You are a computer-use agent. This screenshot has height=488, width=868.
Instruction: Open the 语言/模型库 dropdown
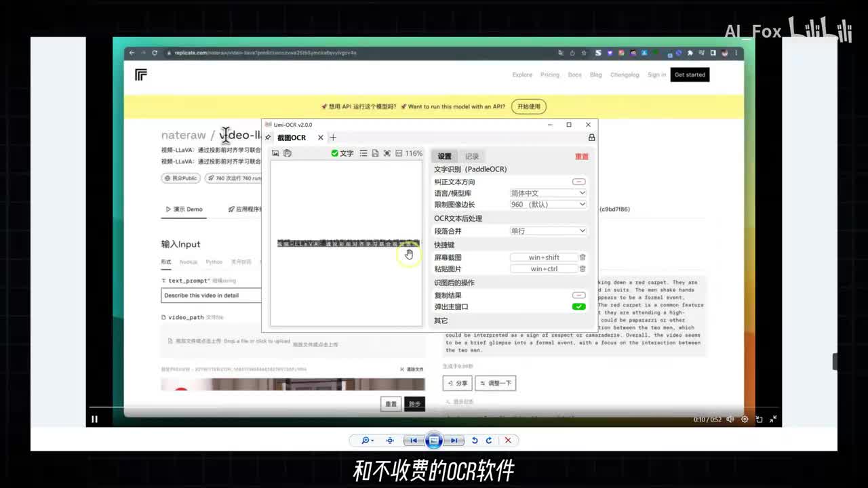click(548, 193)
